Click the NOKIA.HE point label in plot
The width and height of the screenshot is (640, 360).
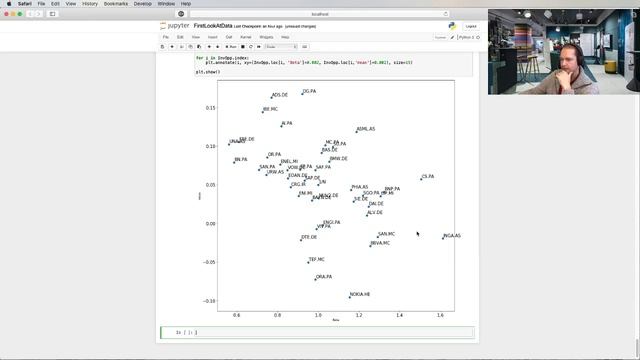coord(360,294)
